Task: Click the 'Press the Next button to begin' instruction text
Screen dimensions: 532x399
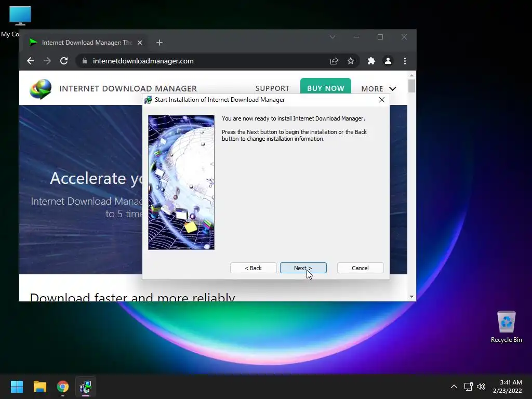Action: click(x=294, y=136)
